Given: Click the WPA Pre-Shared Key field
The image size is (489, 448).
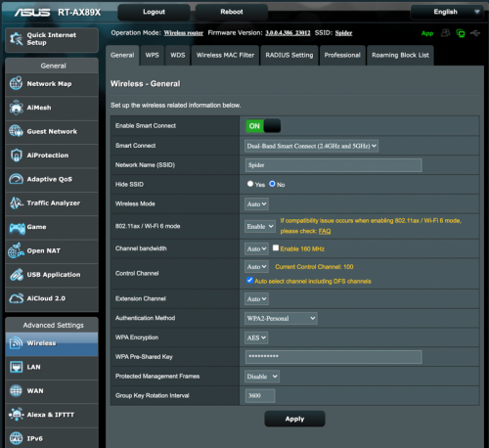Looking at the screenshot, I should coord(333,357).
